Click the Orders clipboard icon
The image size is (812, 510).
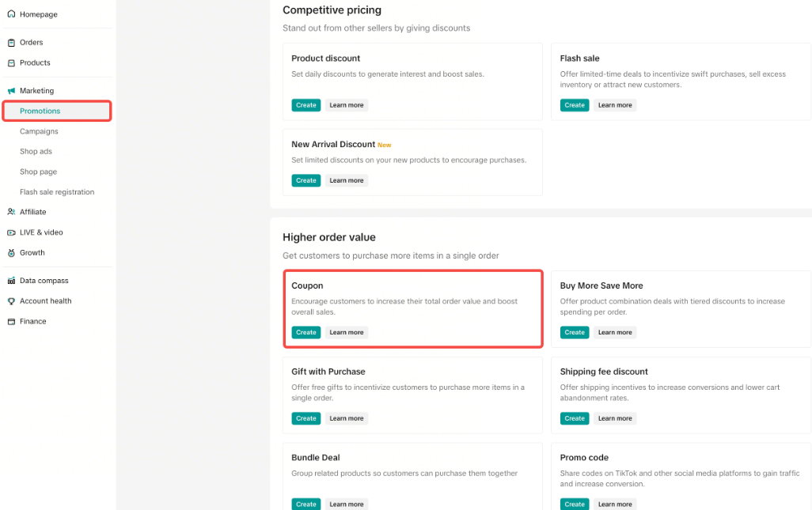tap(11, 43)
